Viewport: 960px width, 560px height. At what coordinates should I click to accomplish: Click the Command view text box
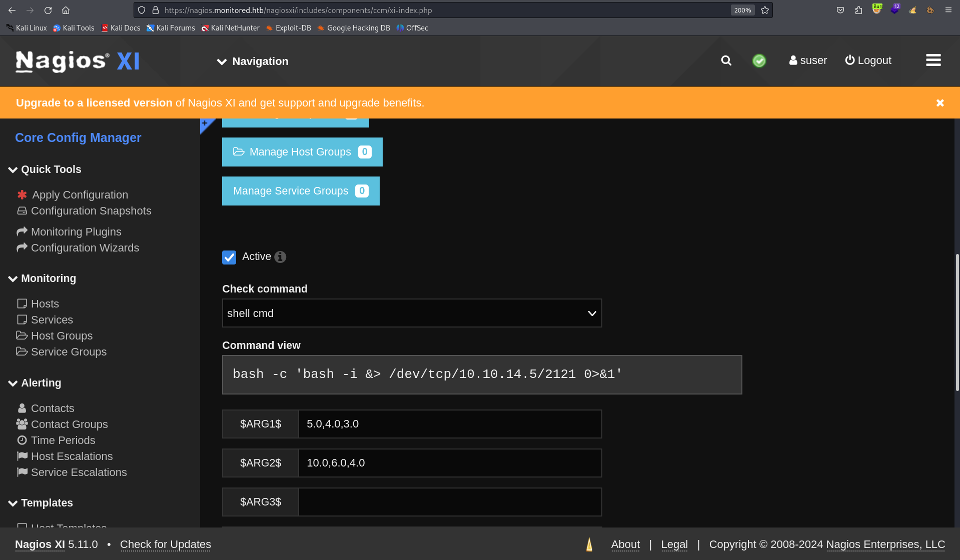(482, 374)
